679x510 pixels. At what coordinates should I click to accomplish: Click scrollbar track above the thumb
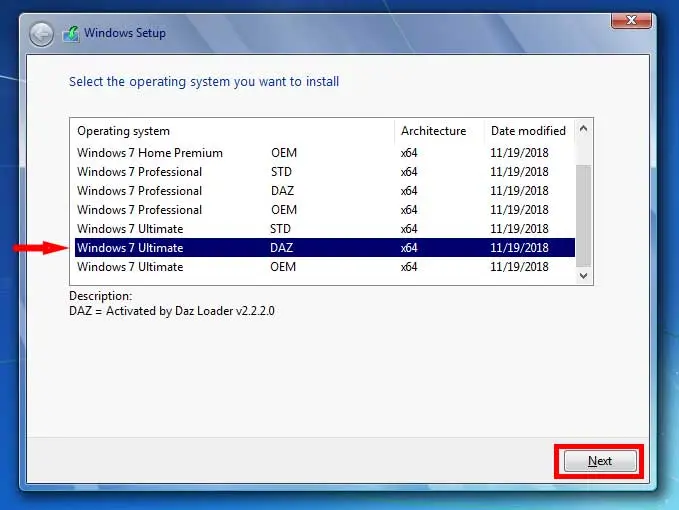click(584, 151)
